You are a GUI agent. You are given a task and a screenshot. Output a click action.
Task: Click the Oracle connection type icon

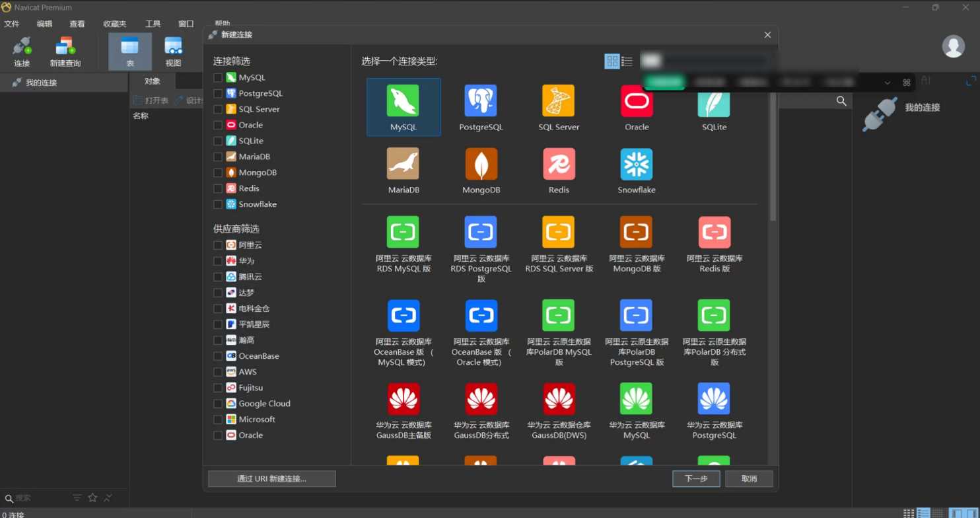point(637,101)
